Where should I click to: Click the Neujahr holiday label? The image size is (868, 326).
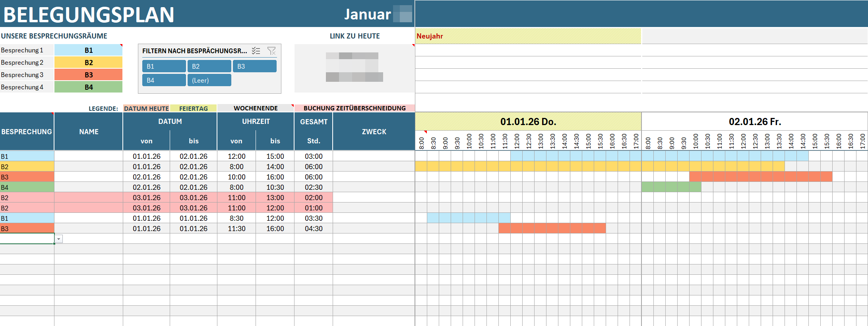[x=430, y=36]
